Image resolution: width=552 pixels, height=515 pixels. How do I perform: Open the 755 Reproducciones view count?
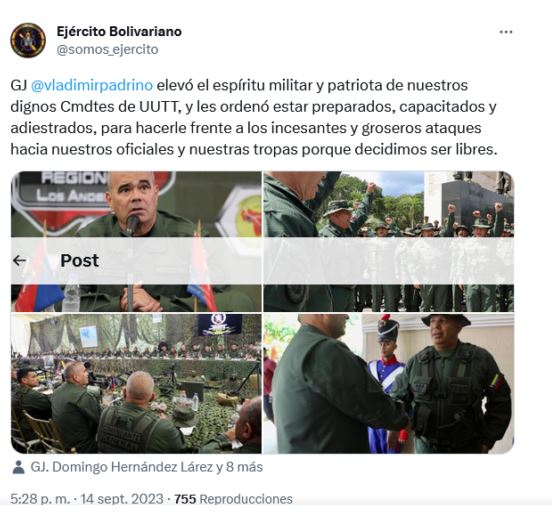pyautogui.click(x=233, y=499)
